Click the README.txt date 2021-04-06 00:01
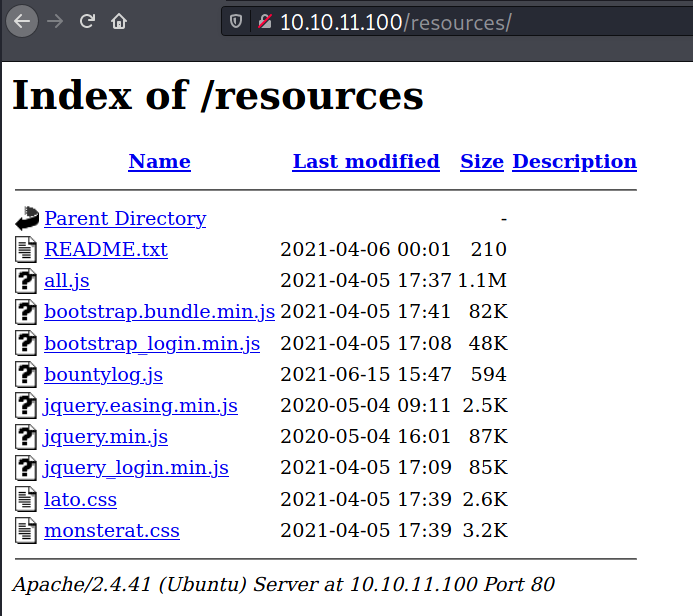Image resolution: width=693 pixels, height=616 pixels. coord(366,249)
